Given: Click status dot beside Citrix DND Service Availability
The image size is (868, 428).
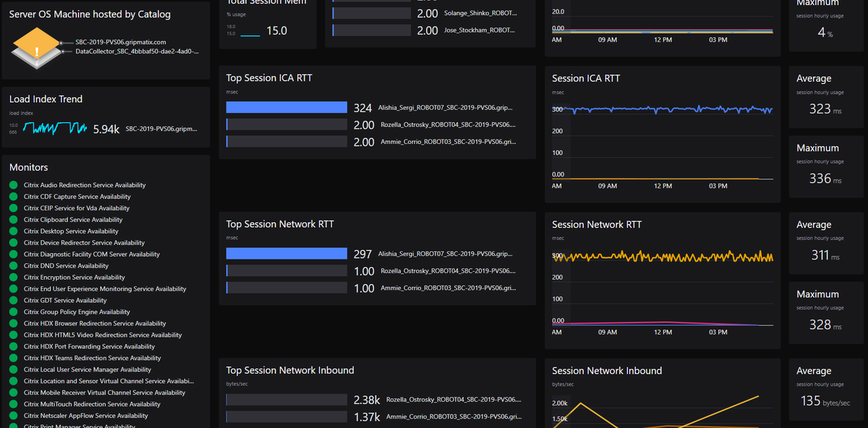Looking at the screenshot, I should coord(13,266).
